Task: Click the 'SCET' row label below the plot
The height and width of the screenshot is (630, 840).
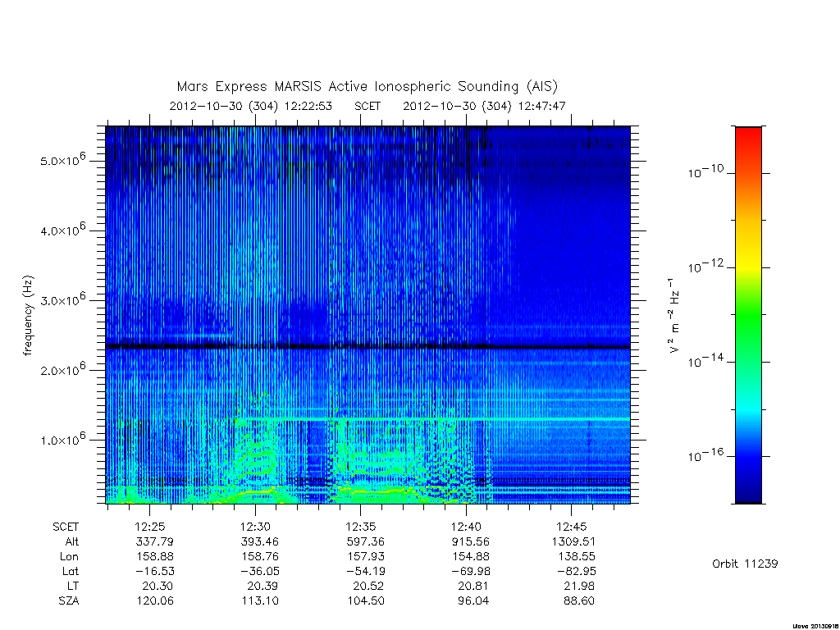Action: pyautogui.click(x=66, y=527)
